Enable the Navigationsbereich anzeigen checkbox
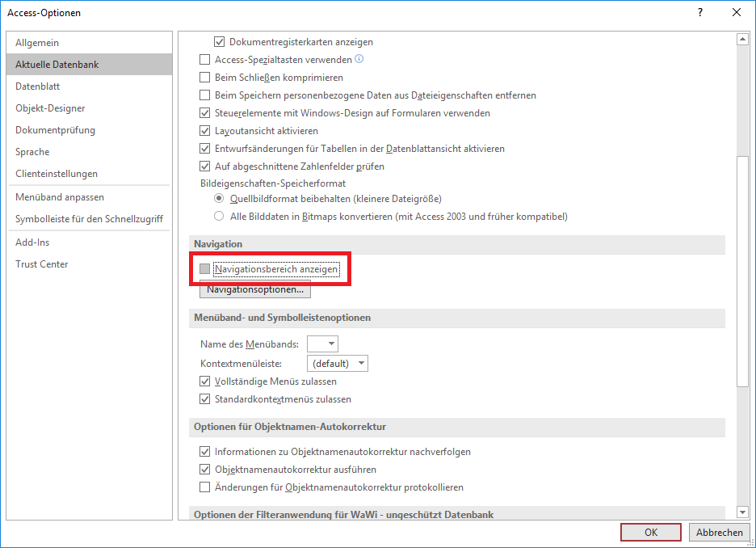 tap(205, 268)
